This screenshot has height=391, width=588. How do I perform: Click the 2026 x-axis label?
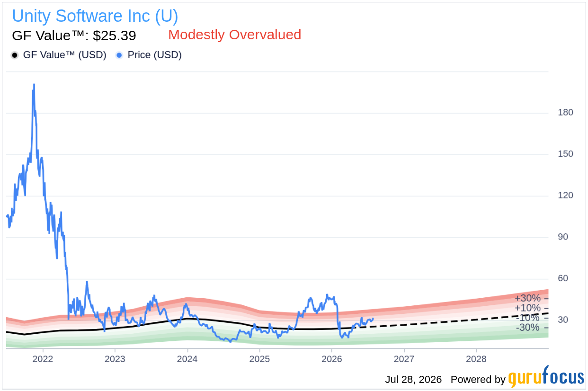332,359
